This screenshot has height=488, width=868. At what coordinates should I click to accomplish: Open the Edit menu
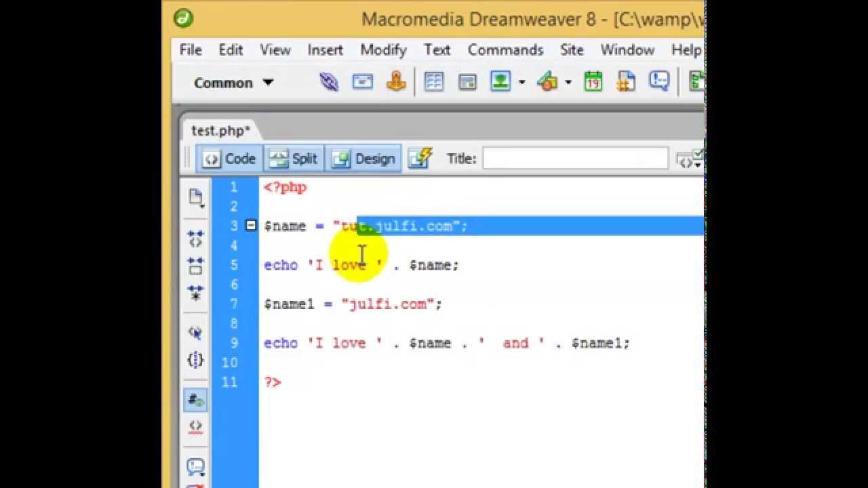point(231,50)
